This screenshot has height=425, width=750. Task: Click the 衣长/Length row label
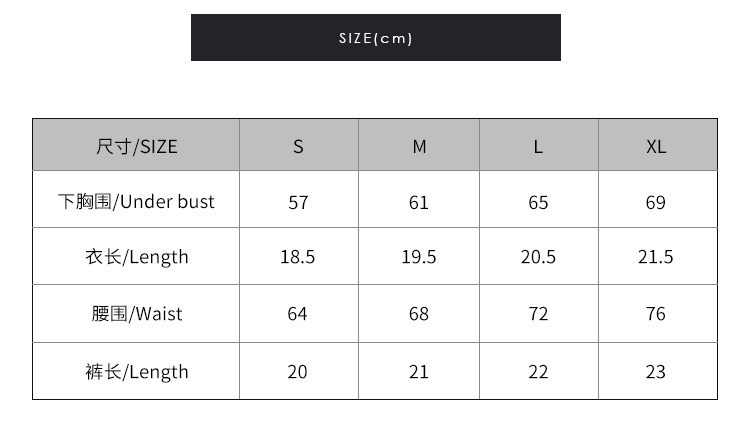[x=136, y=257]
